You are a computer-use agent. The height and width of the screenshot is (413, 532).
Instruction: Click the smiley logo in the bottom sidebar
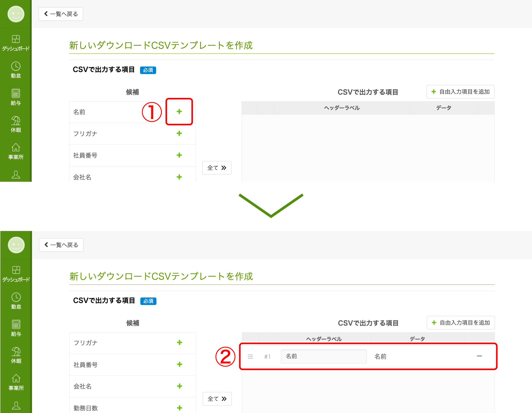point(16,245)
